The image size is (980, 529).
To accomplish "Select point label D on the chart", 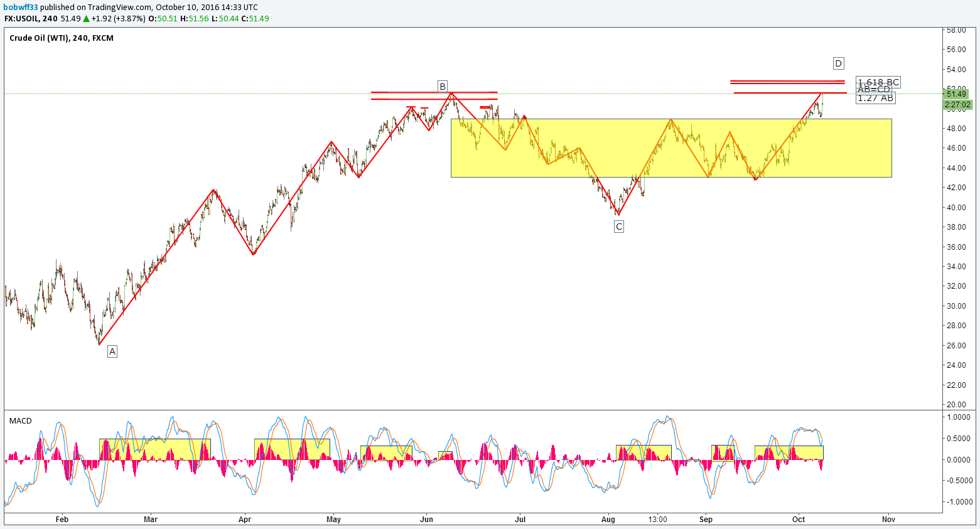I will 839,63.
